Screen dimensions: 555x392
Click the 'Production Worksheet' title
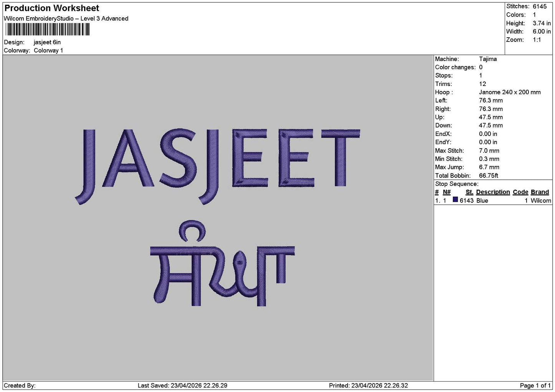[x=51, y=8]
